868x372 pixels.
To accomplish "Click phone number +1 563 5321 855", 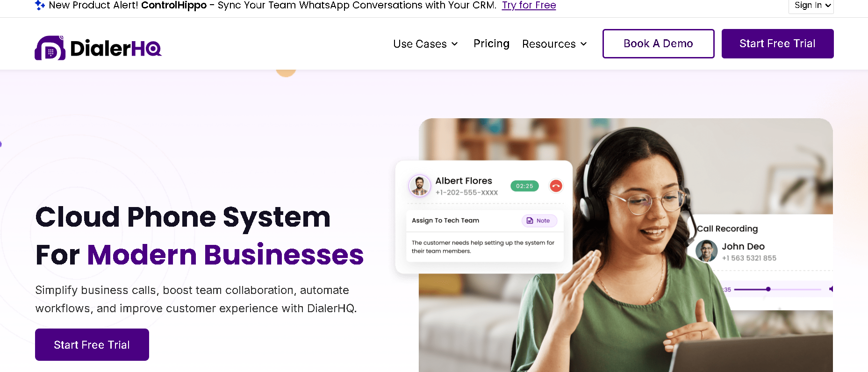I will click(749, 258).
